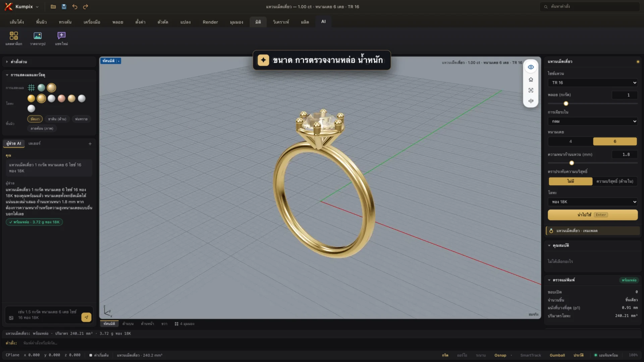The width and height of the screenshot is (644, 362).
Task: Switch to the ด้านบน viewport tab
Action: coord(128,324)
